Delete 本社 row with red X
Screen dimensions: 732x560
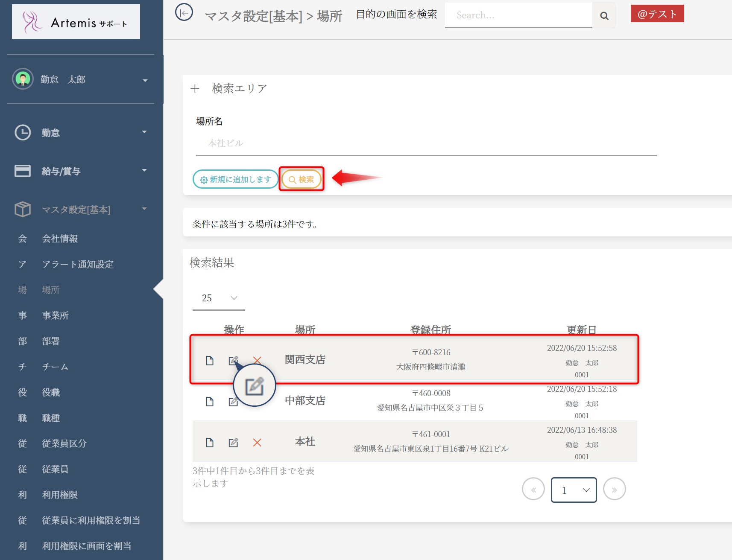click(257, 443)
